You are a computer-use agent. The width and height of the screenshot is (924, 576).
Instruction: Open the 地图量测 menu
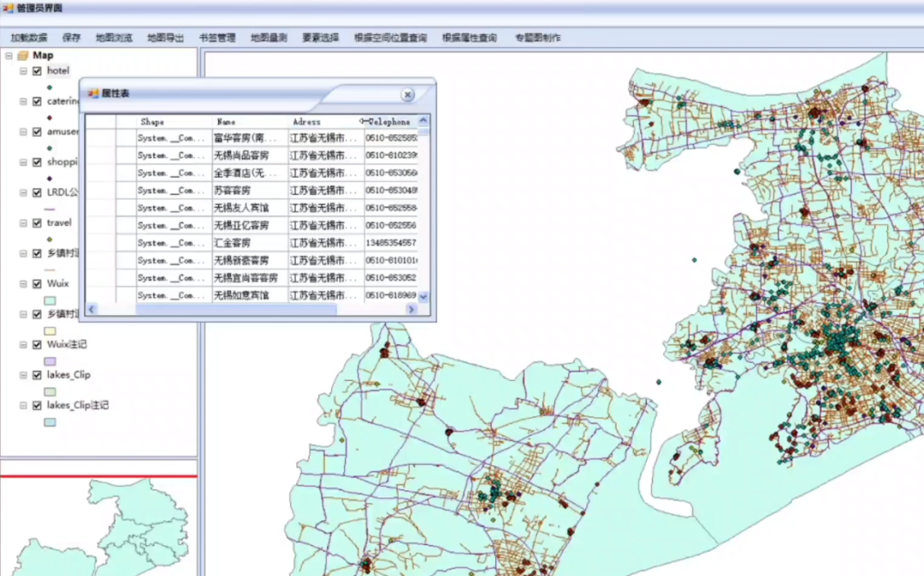coord(269,38)
